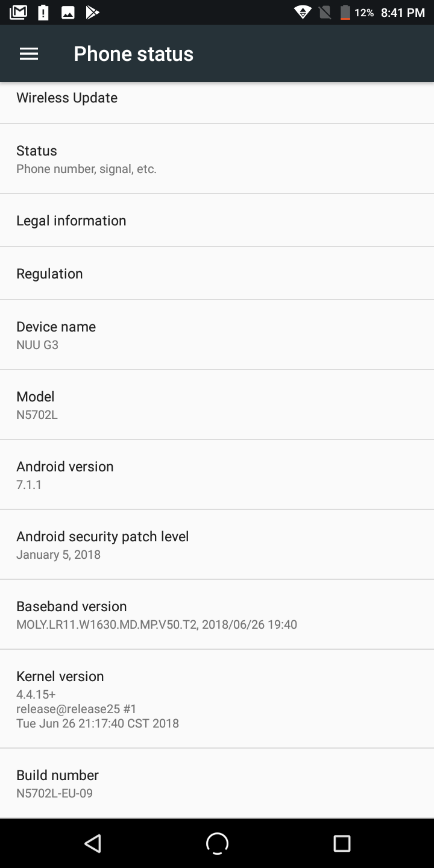
Task: Tap the Model N5702L entry
Action: 217,405
